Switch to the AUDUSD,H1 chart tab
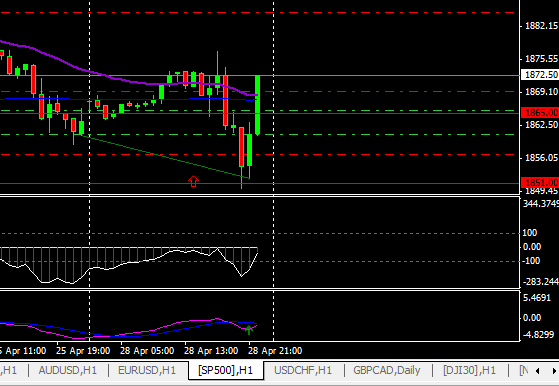 [x=68, y=370]
